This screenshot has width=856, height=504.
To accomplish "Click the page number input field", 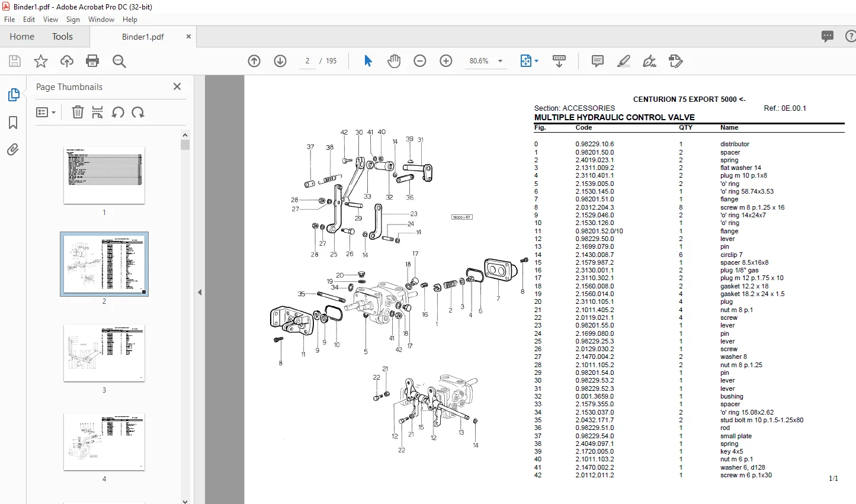I will pyautogui.click(x=307, y=61).
